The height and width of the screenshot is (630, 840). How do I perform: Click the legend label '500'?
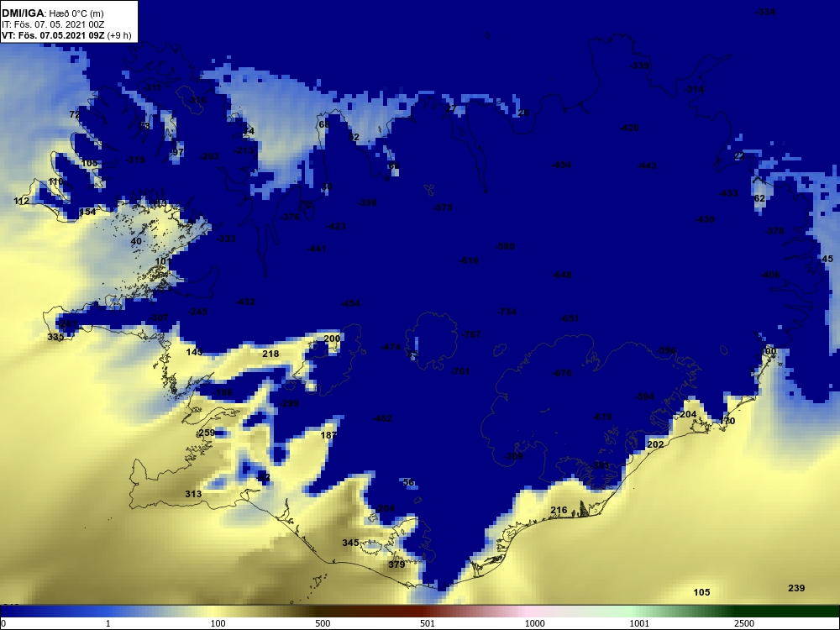[x=323, y=623]
